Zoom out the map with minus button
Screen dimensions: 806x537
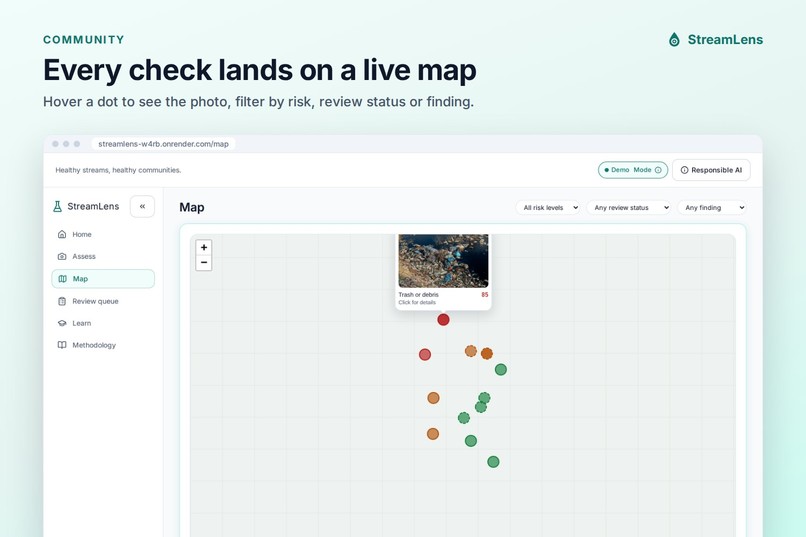coord(204,263)
